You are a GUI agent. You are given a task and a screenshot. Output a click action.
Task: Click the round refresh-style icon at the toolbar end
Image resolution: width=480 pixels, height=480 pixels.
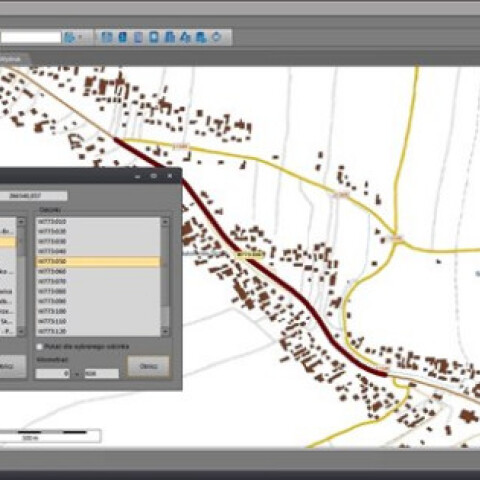tap(216, 37)
